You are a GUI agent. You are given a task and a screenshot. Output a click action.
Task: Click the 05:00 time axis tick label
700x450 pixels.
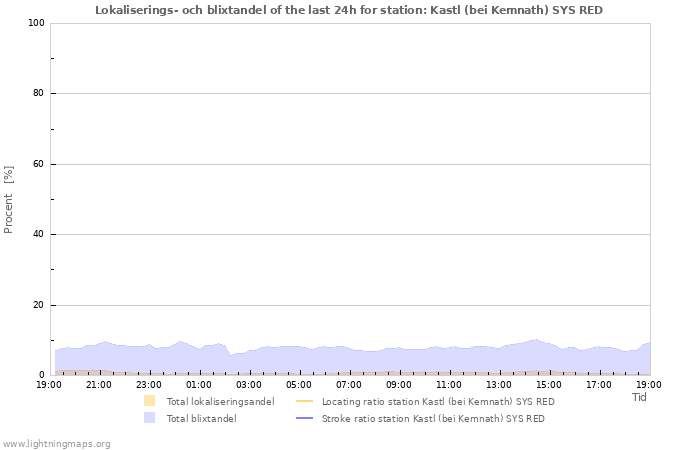[x=299, y=384]
